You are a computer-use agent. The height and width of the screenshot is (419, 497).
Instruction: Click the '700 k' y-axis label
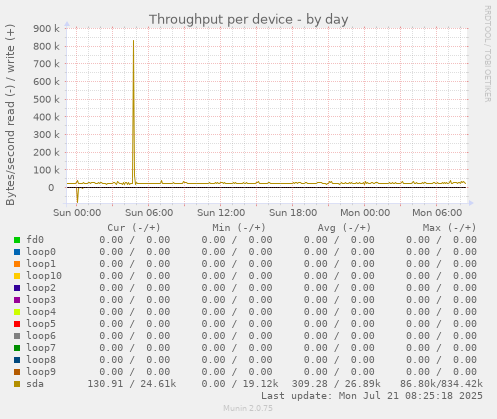click(x=46, y=64)
